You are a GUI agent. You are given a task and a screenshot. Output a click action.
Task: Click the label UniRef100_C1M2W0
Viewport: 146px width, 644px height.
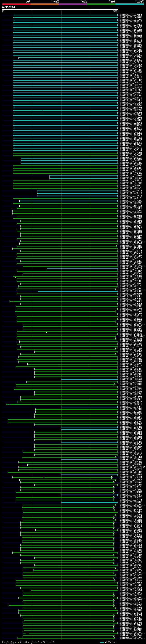(131, 276)
